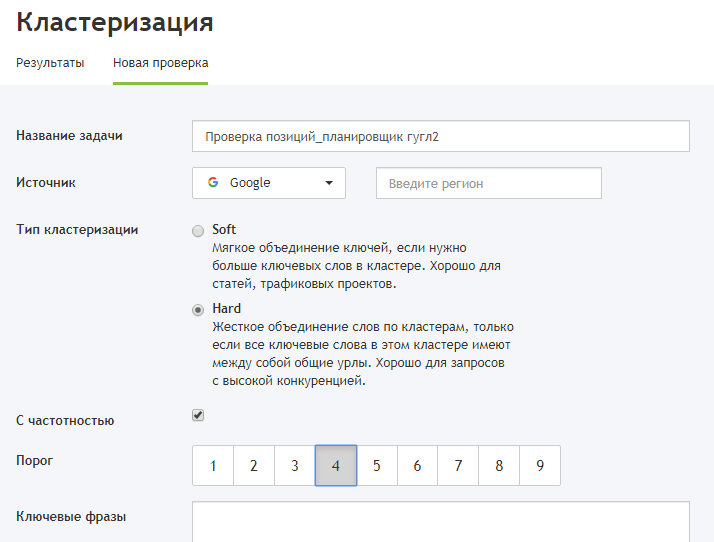Toggle the С частотностью checkbox

tap(198, 415)
